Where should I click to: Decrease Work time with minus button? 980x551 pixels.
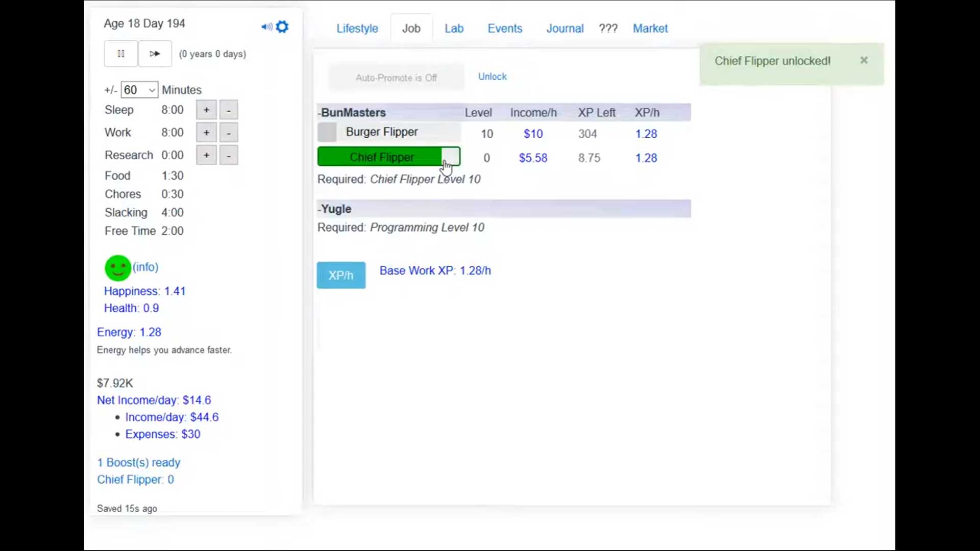[229, 133]
